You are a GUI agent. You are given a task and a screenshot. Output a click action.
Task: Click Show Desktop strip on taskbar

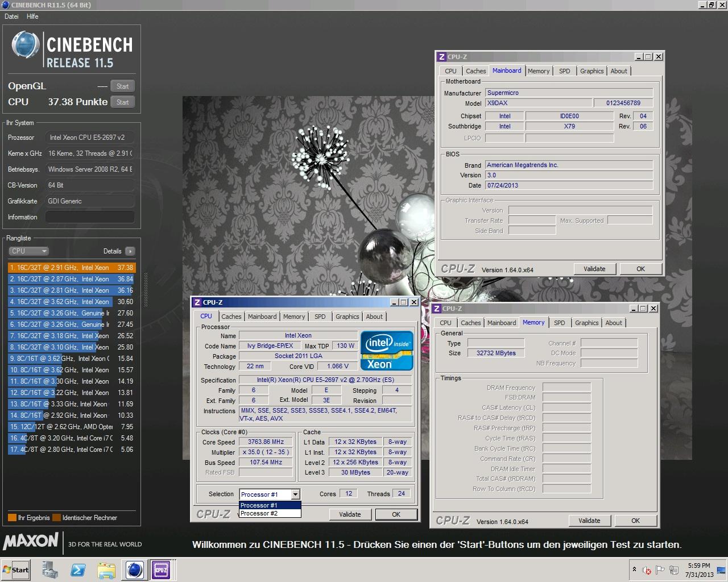[x=722, y=570]
